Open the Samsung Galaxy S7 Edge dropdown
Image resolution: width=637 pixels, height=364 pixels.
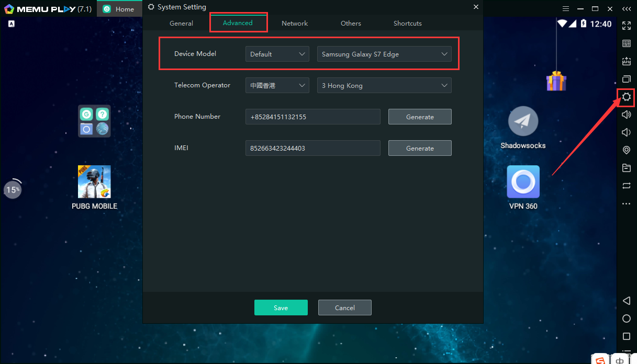384,54
